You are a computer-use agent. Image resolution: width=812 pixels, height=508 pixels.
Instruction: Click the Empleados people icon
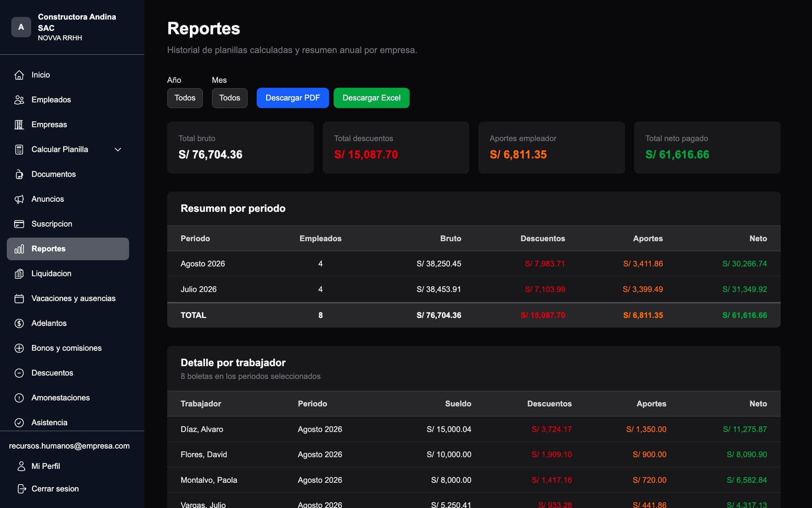point(19,100)
